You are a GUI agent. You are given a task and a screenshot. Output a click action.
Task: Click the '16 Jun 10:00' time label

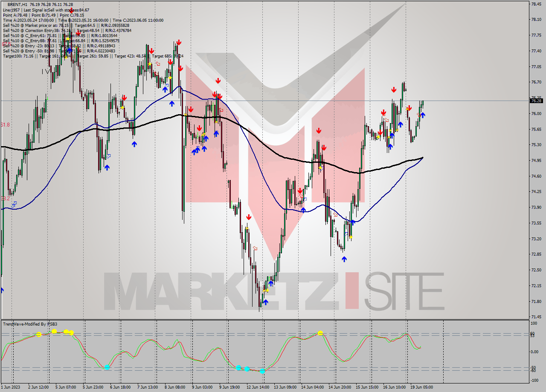394,387
